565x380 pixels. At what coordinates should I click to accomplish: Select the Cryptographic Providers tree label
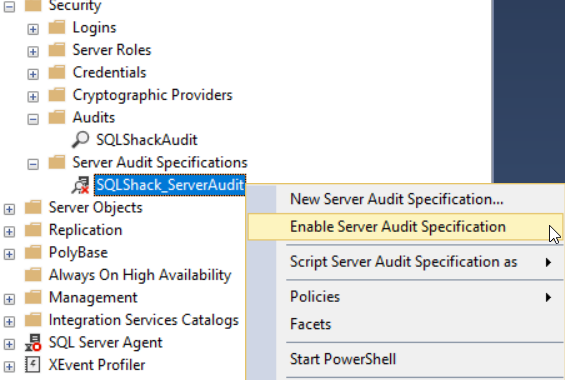tap(152, 95)
